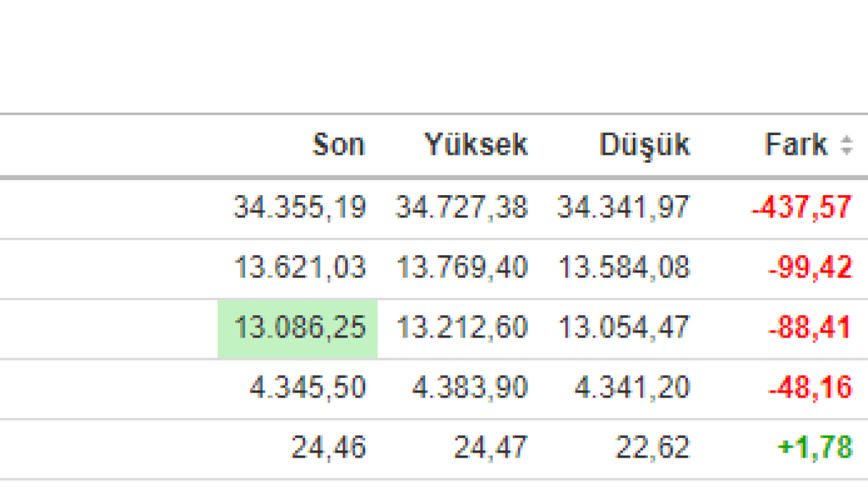Click the sort arrows next to Fark

[846, 146]
